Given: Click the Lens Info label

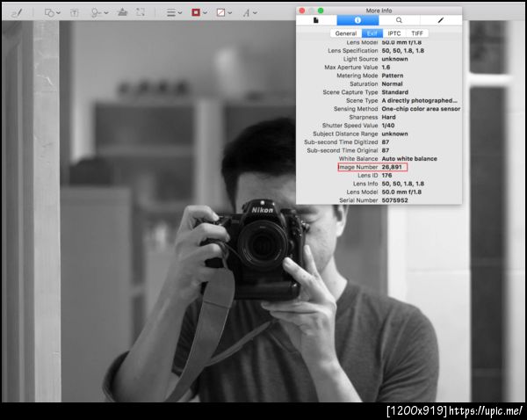Looking at the screenshot, I should pos(365,184).
